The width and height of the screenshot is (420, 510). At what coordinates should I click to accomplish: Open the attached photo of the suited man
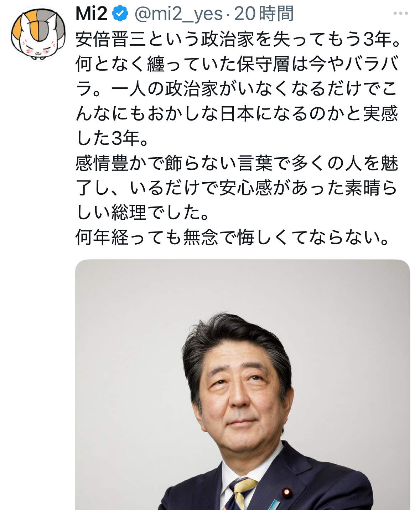242,384
